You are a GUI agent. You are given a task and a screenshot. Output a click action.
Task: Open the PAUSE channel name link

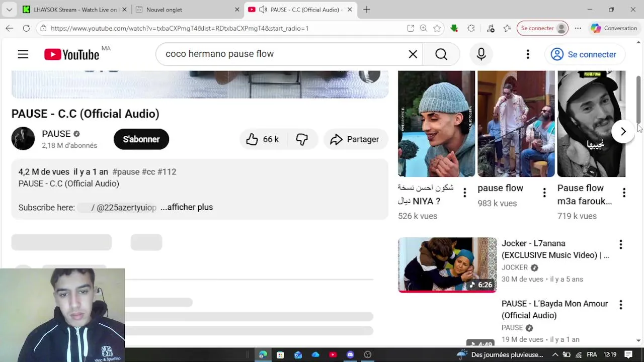pyautogui.click(x=56, y=134)
